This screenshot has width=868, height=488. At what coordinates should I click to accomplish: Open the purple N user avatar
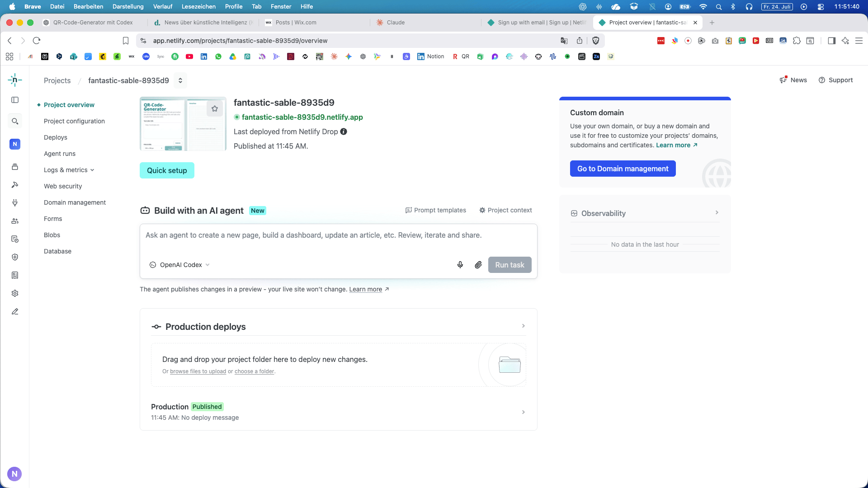click(x=14, y=474)
